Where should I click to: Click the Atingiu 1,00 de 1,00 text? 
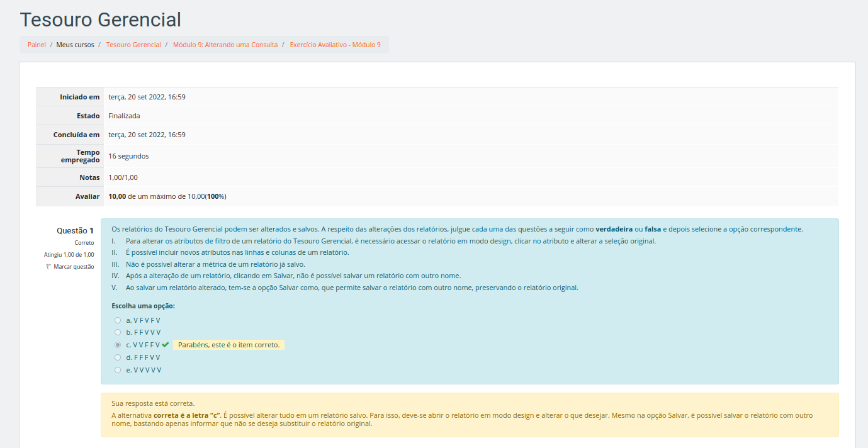coord(69,255)
